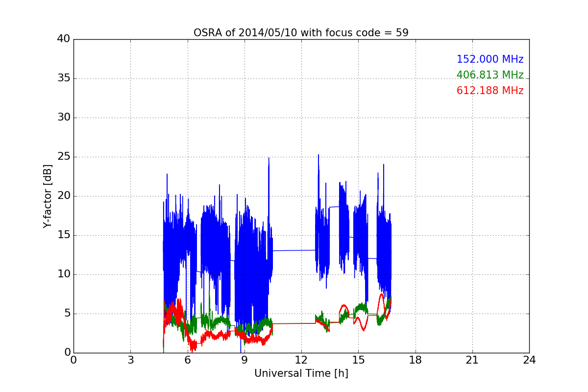Click the x-axis tick value 6
This screenshot has width=588, height=392.
click(x=187, y=360)
